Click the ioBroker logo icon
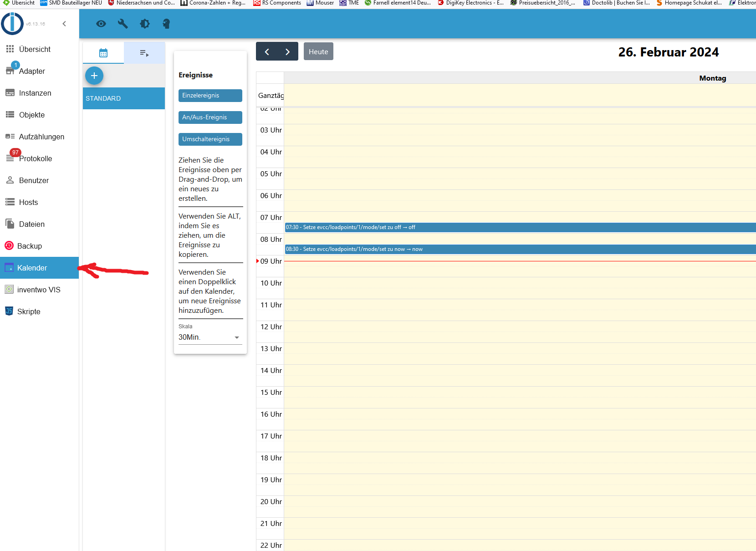The image size is (756, 551). pyautogui.click(x=12, y=24)
